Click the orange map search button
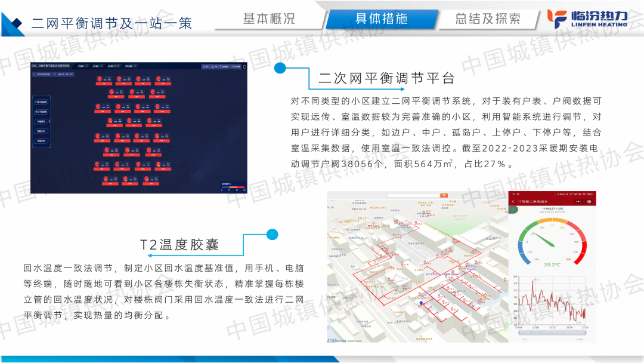 click(443, 195)
